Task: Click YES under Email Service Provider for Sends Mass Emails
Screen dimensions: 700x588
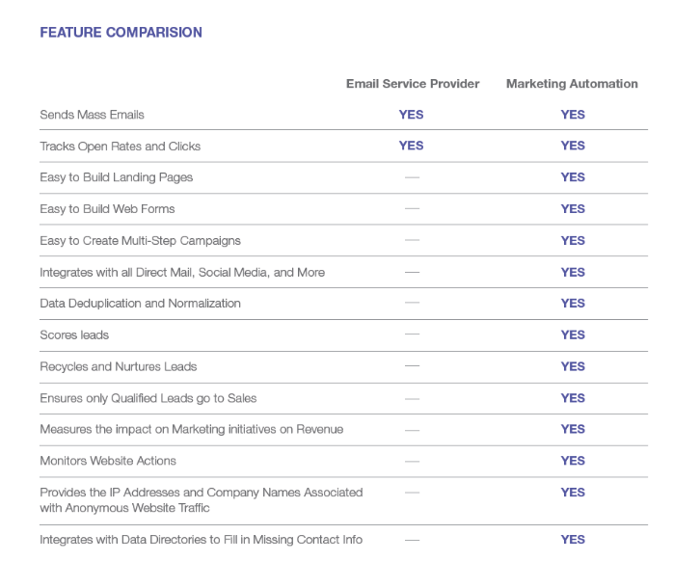Action: point(411,115)
